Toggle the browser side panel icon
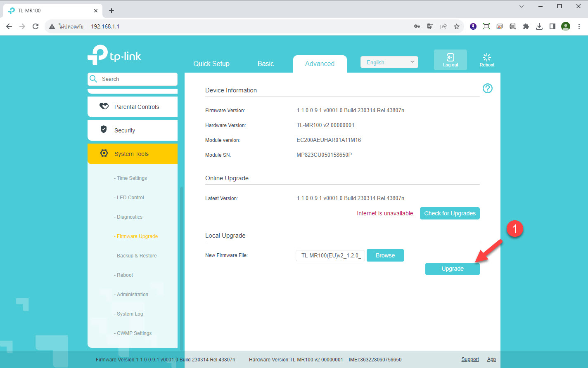Image resolution: width=588 pixels, height=368 pixels. [552, 26]
